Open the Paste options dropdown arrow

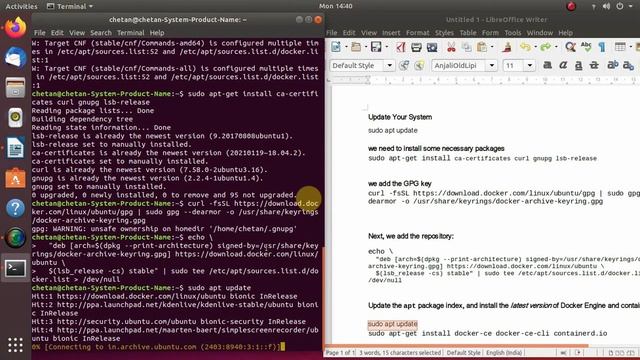[x=492, y=47]
